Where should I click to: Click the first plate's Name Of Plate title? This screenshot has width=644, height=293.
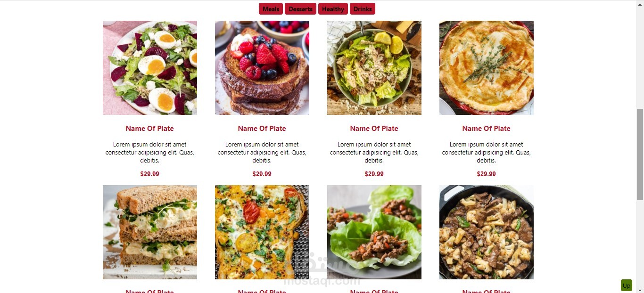pos(150,129)
